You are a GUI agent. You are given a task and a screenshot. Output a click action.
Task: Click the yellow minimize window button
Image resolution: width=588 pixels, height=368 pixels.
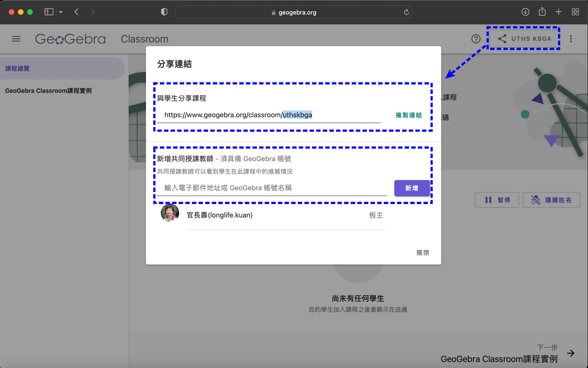[21, 12]
